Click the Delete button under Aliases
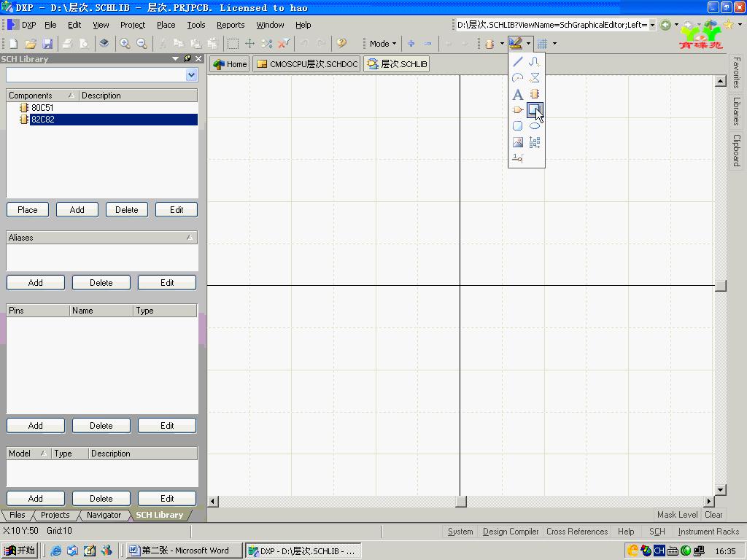This screenshot has width=747, height=560. click(101, 283)
